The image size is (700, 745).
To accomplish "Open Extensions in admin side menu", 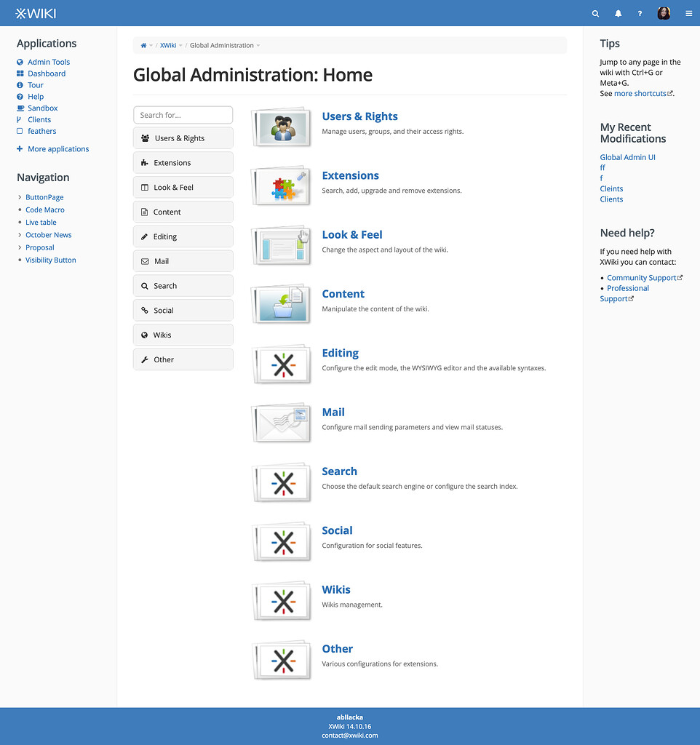I will tap(183, 162).
